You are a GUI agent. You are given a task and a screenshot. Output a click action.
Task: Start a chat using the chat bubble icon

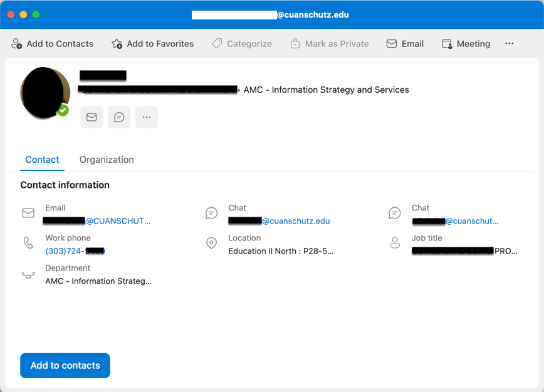pos(119,117)
